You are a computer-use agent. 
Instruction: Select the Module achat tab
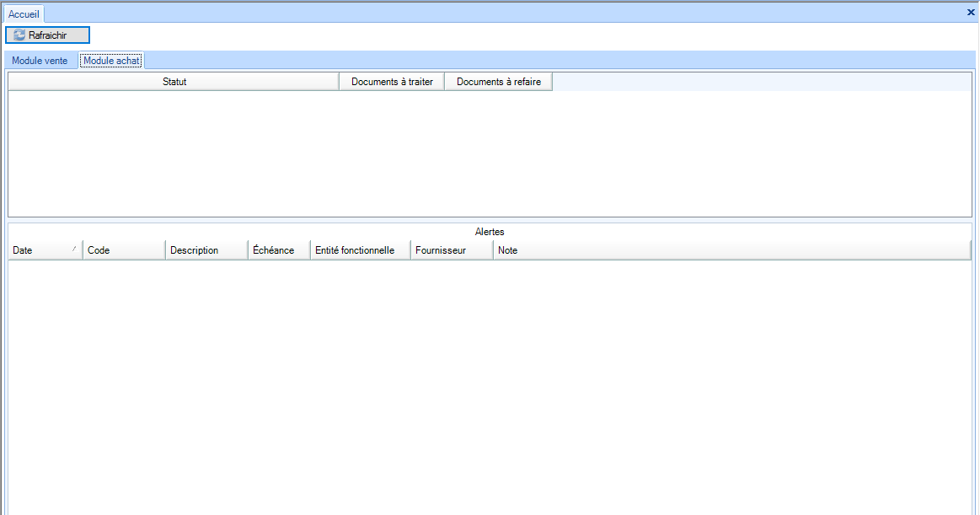111,61
